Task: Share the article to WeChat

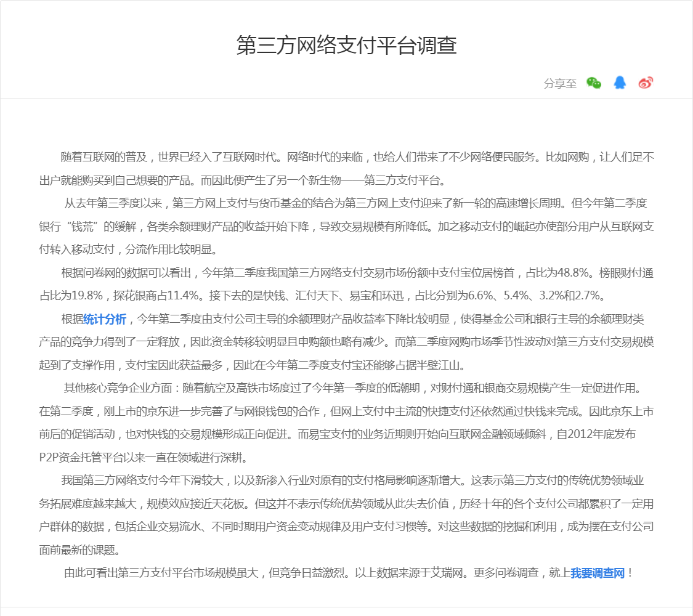Action: 594,83
